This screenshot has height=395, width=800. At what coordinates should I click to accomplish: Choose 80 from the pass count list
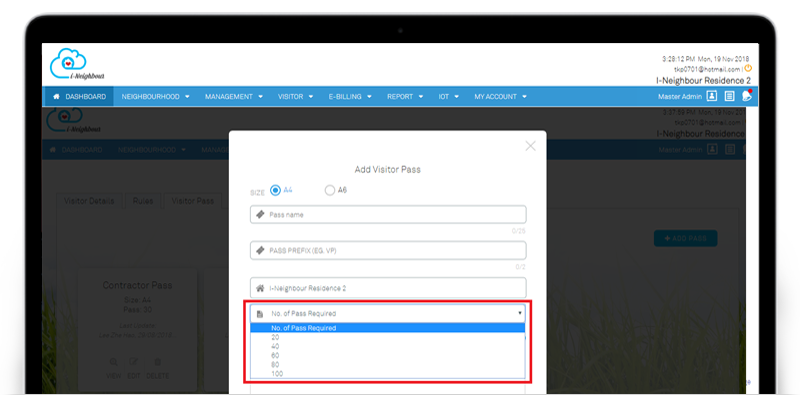click(388, 364)
